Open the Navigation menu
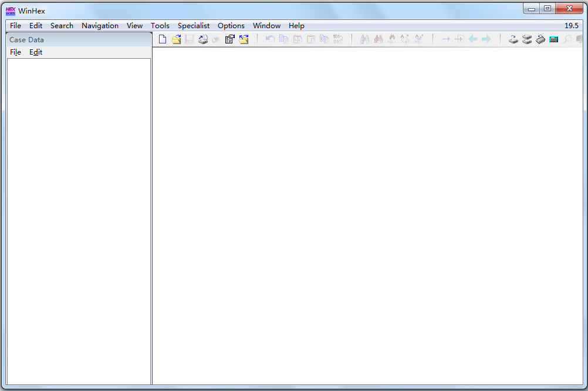Screen dimensions: 588x391 100,25
